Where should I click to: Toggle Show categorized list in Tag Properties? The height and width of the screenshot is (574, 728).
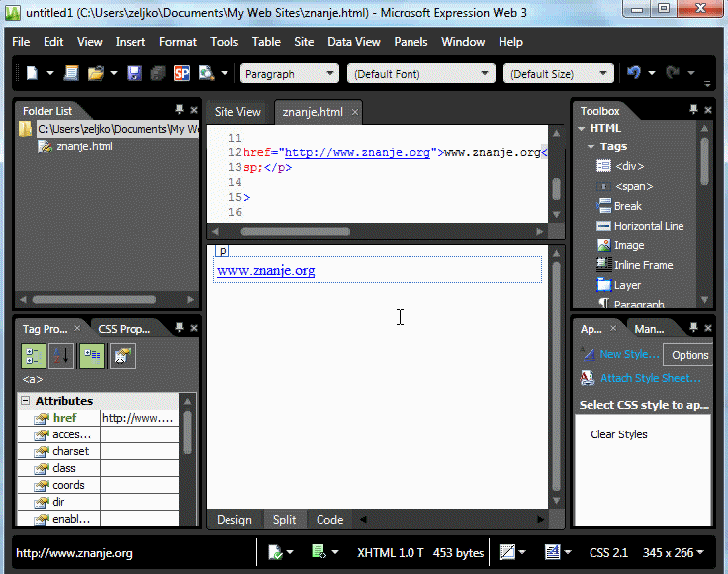[34, 356]
